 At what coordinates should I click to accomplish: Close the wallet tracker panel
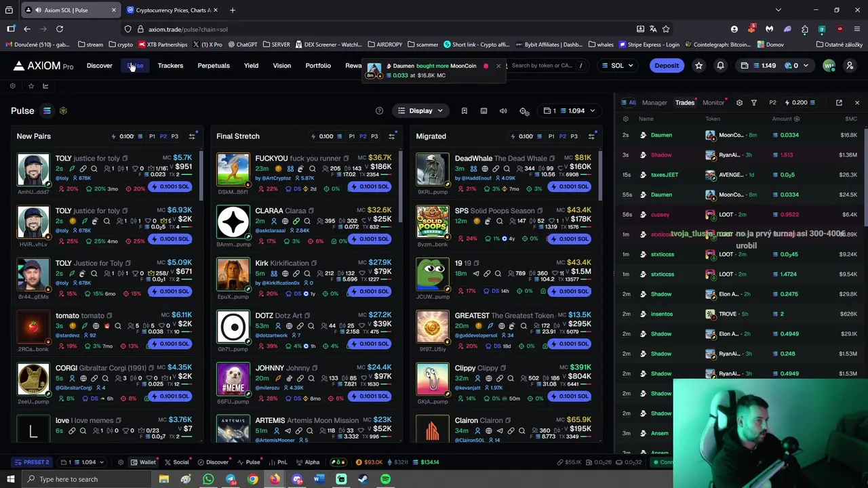pyautogui.click(x=857, y=102)
